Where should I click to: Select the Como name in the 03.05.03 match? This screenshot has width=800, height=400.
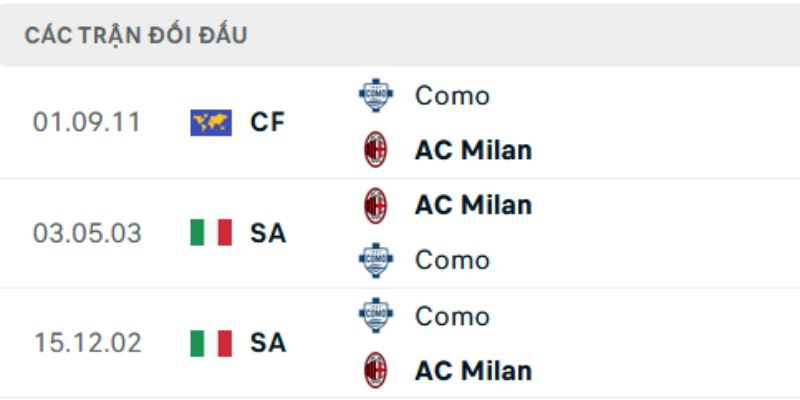pos(452,260)
